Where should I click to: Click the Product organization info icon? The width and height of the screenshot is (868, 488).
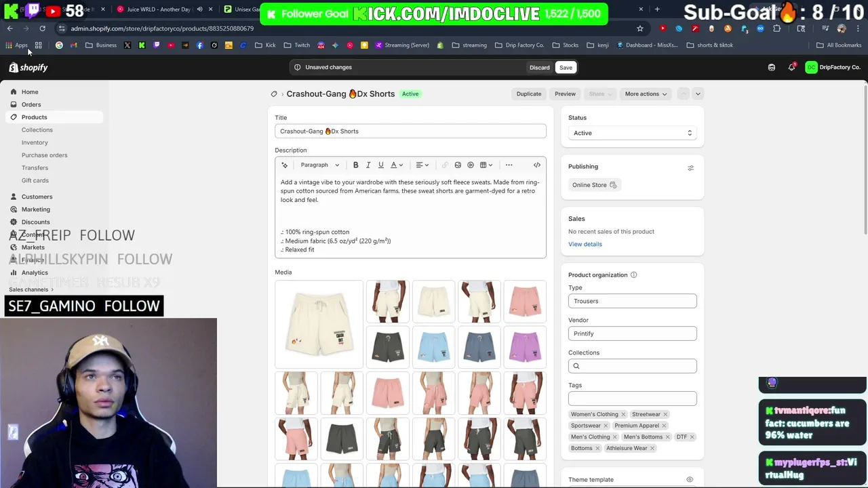(633, 274)
